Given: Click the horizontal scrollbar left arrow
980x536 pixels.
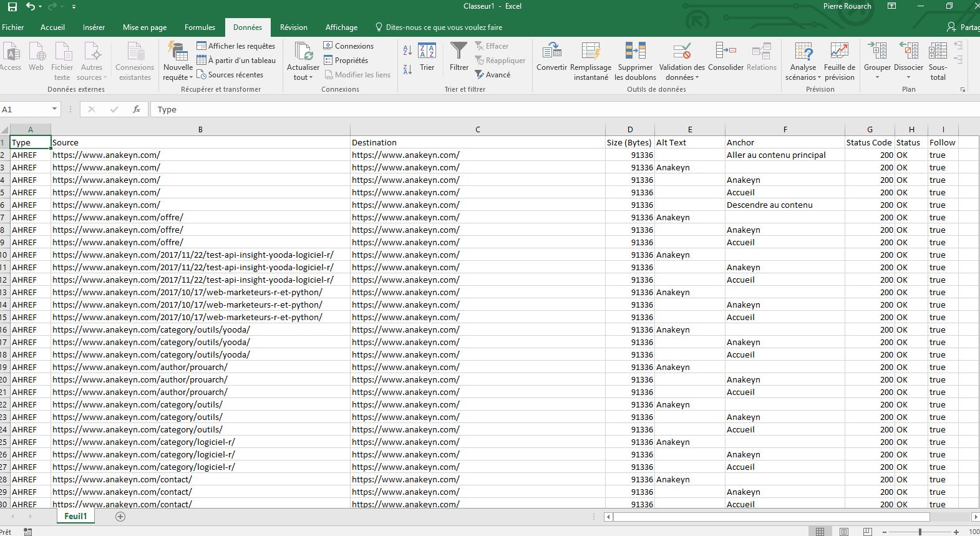Looking at the screenshot, I should [608, 517].
